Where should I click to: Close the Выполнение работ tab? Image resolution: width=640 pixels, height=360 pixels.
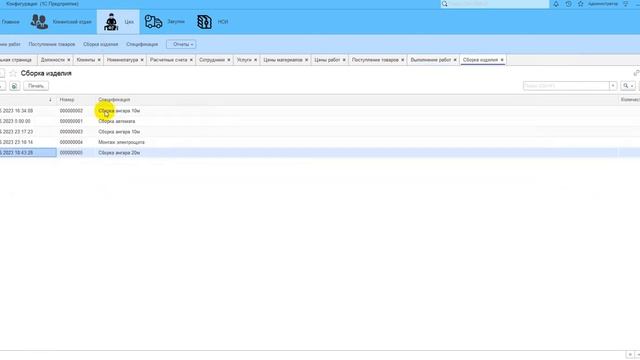pos(455,60)
